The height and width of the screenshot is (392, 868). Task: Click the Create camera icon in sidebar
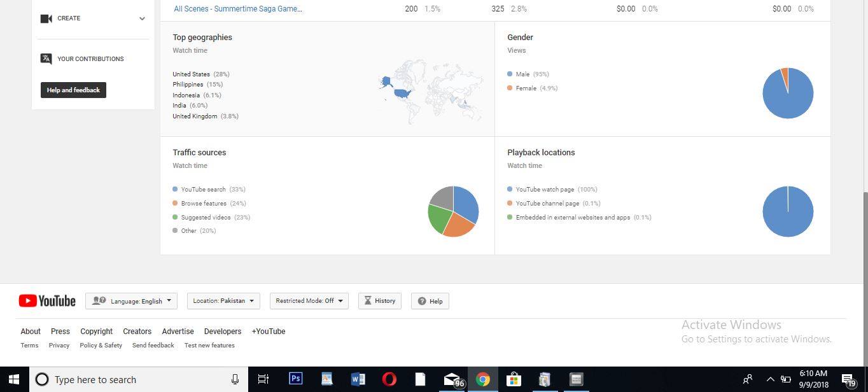pyautogui.click(x=46, y=18)
